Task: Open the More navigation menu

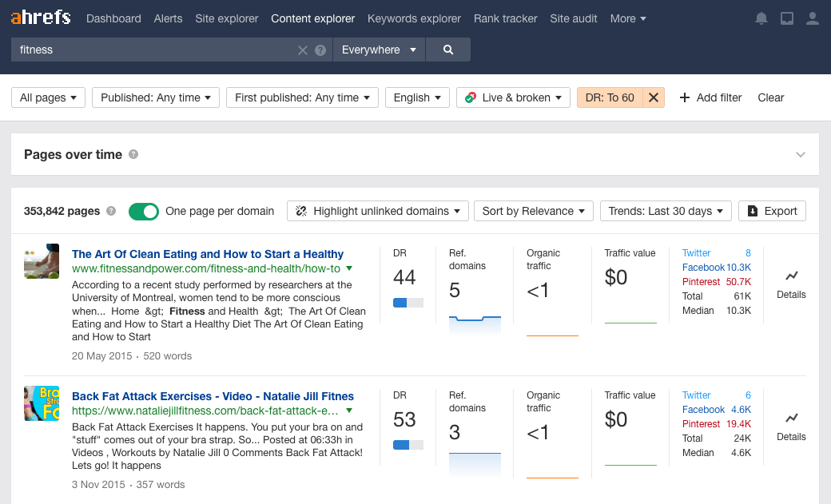Action: pos(628,18)
